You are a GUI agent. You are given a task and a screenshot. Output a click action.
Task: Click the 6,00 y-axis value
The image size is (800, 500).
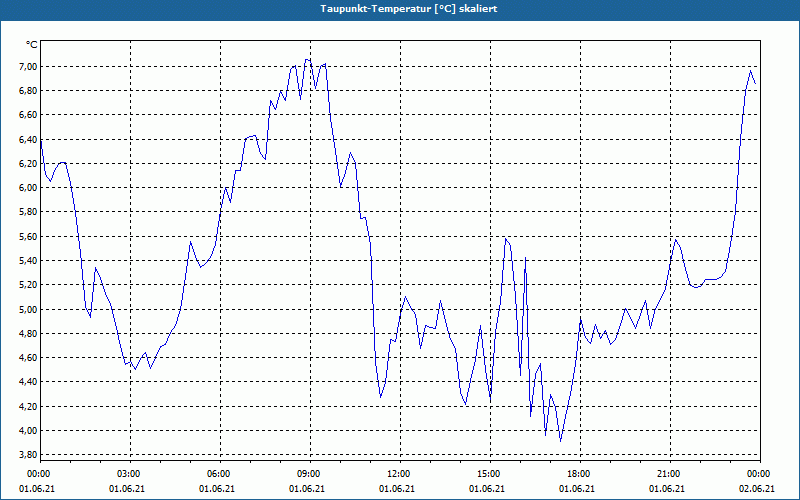coord(29,188)
